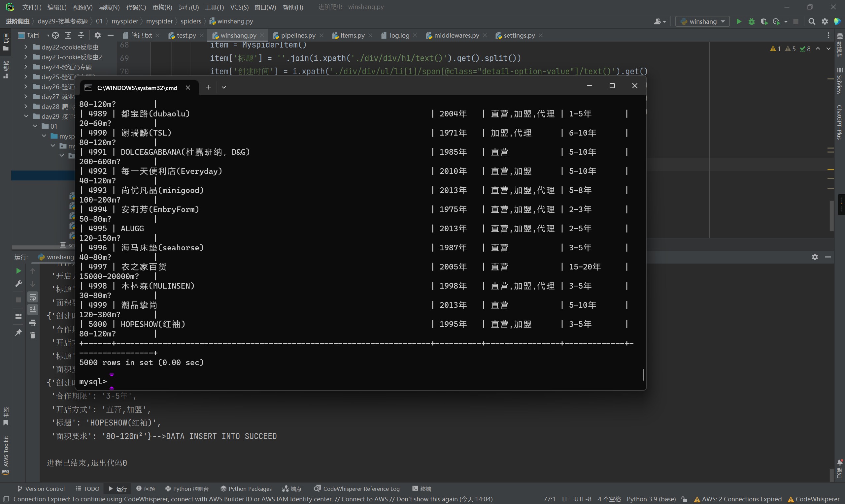Open Run panel settings gear
Image resolution: width=845 pixels, height=504 pixels.
pyautogui.click(x=815, y=257)
